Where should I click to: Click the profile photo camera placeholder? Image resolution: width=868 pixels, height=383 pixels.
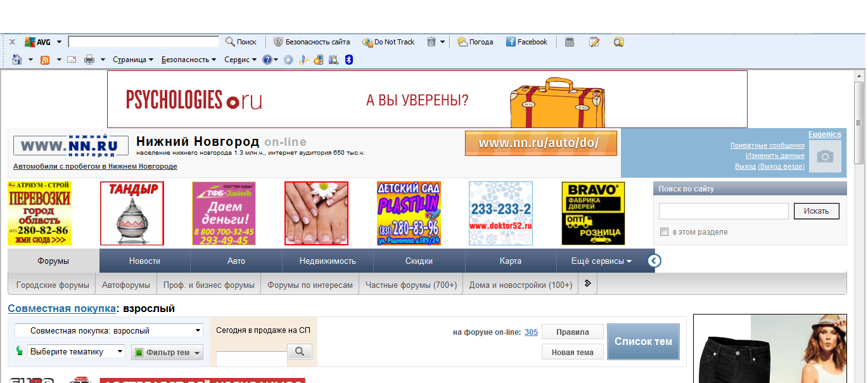click(825, 157)
